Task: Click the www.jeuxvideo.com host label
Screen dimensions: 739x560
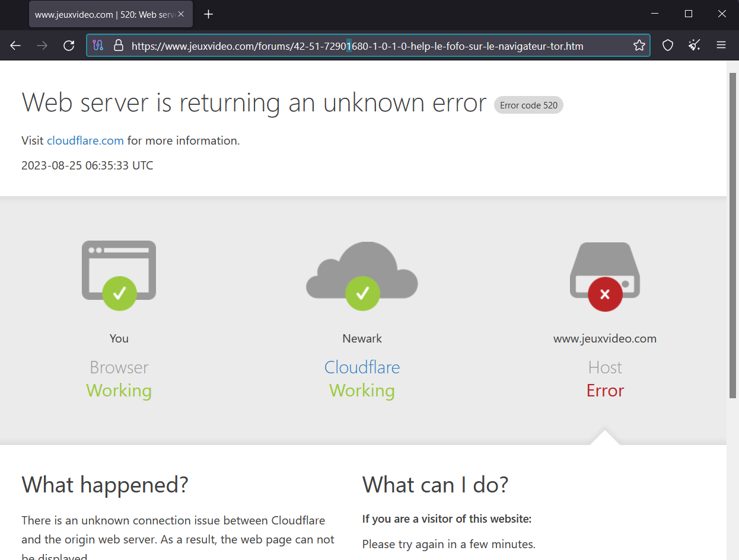Action: tap(605, 338)
